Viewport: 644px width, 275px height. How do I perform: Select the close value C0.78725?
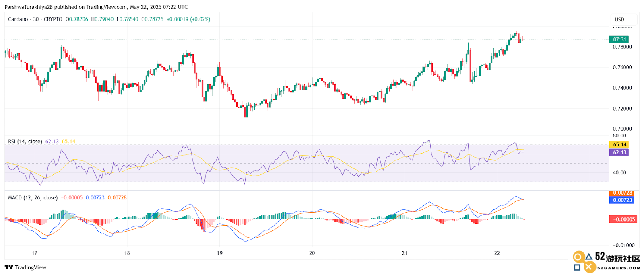tap(153, 19)
